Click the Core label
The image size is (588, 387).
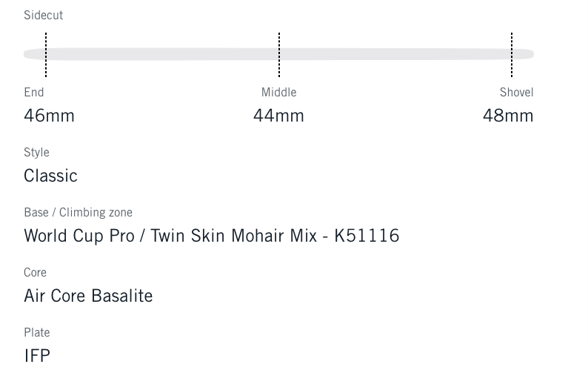pos(35,272)
